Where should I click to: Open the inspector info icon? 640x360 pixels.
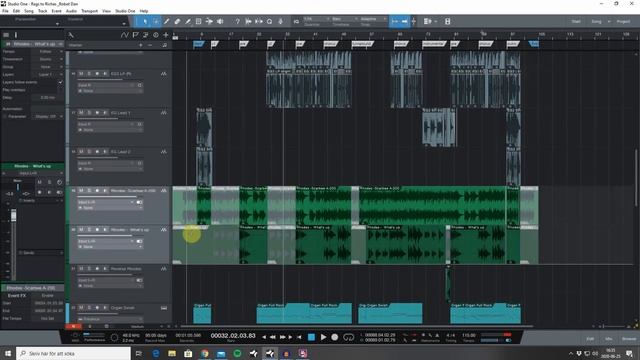16,35
